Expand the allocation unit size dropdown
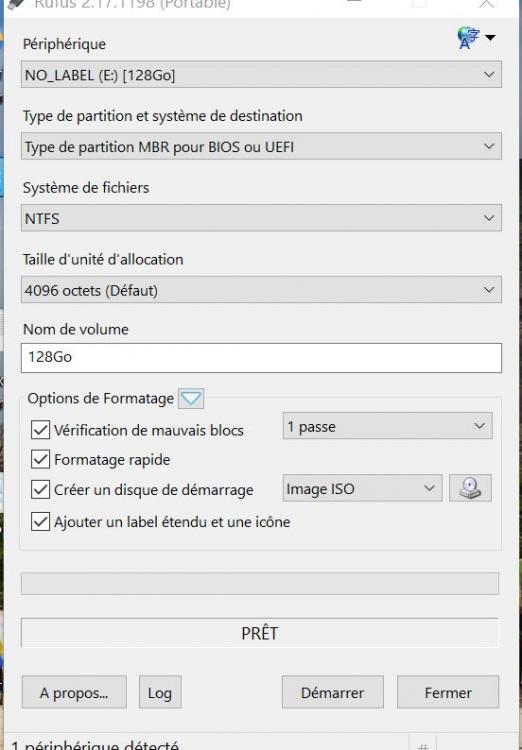 [x=261, y=290]
